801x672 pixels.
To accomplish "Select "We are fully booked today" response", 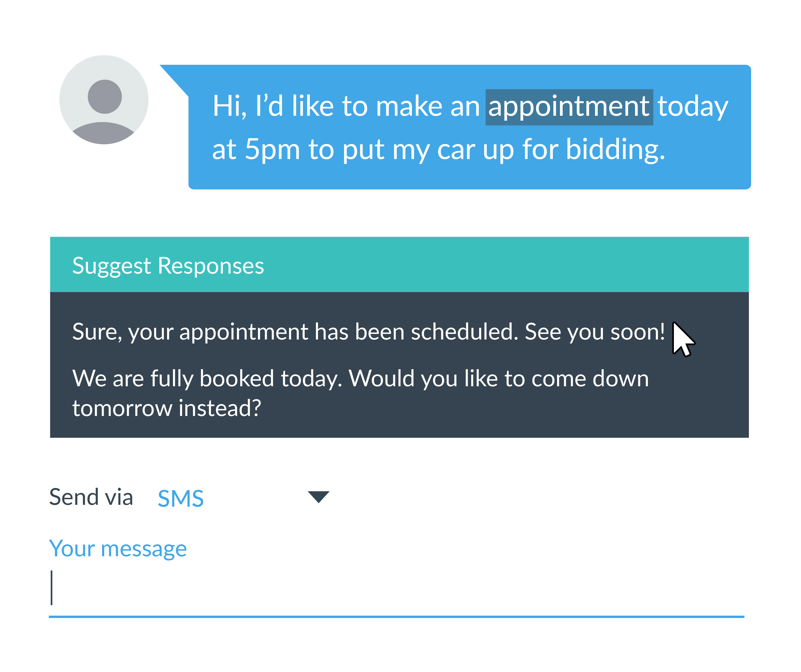I will point(361,393).
